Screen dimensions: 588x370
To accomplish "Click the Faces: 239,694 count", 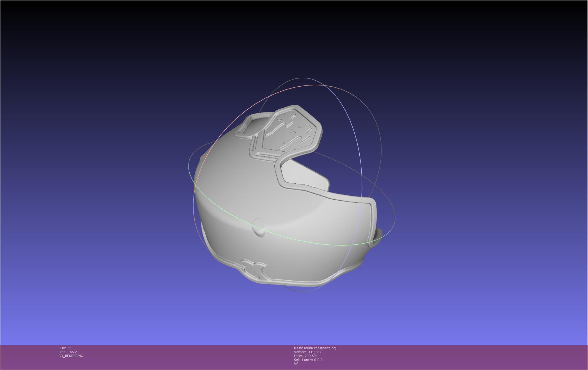I will click(x=306, y=356).
